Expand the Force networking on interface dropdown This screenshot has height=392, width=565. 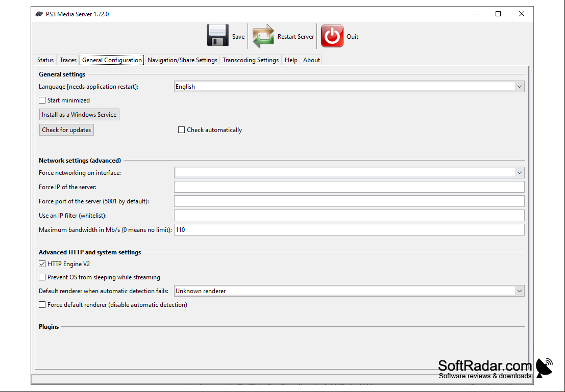349,172
